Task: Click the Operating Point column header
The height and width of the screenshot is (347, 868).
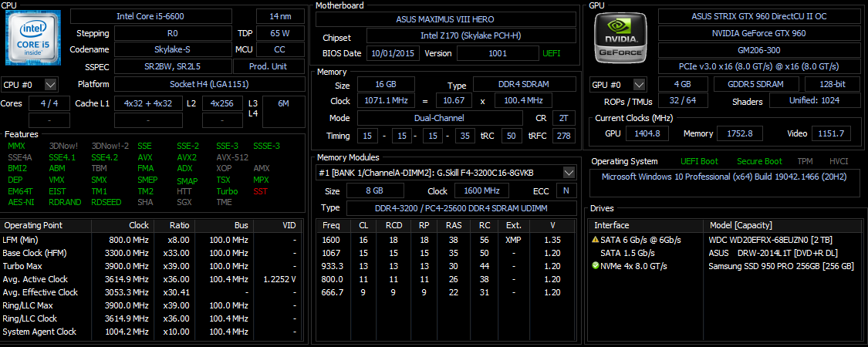Action: pyautogui.click(x=46, y=225)
